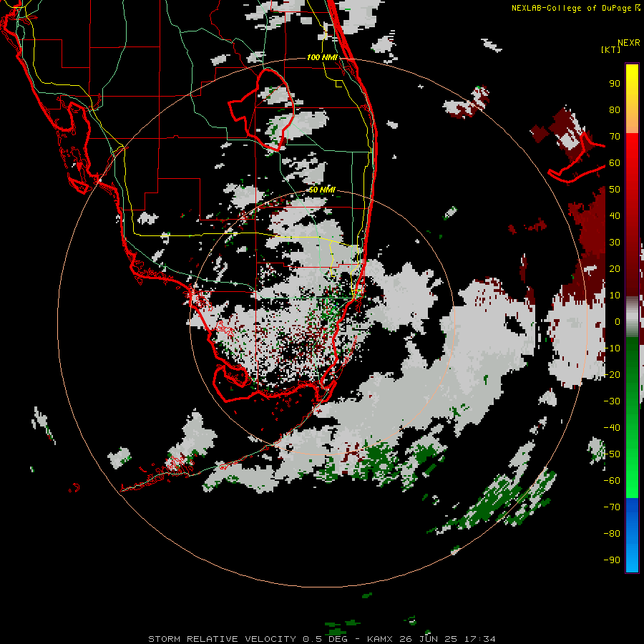Click the NEXR label above the scale
The image size is (644, 644).
click(x=629, y=43)
